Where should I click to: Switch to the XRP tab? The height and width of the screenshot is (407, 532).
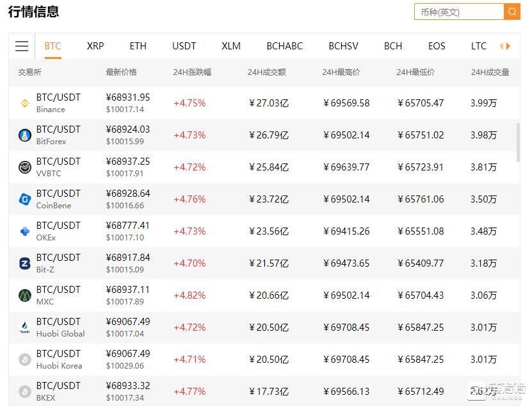[95, 46]
